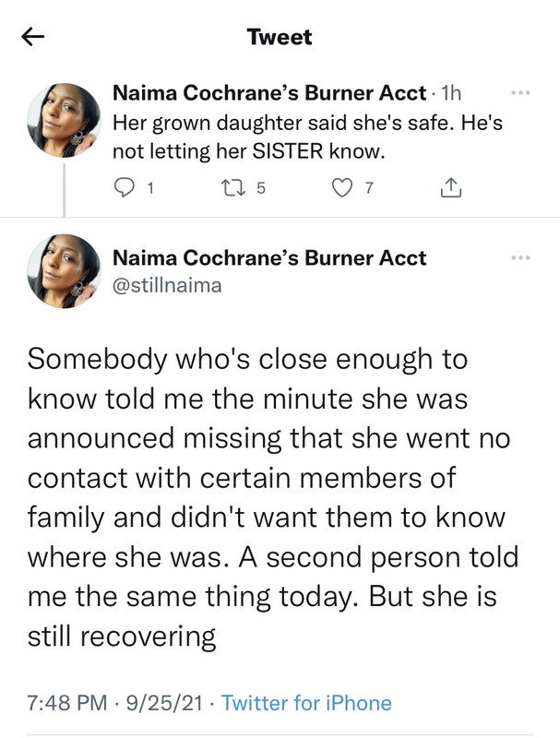Share the parent tweet
560x738 pixels.
pos(449,189)
